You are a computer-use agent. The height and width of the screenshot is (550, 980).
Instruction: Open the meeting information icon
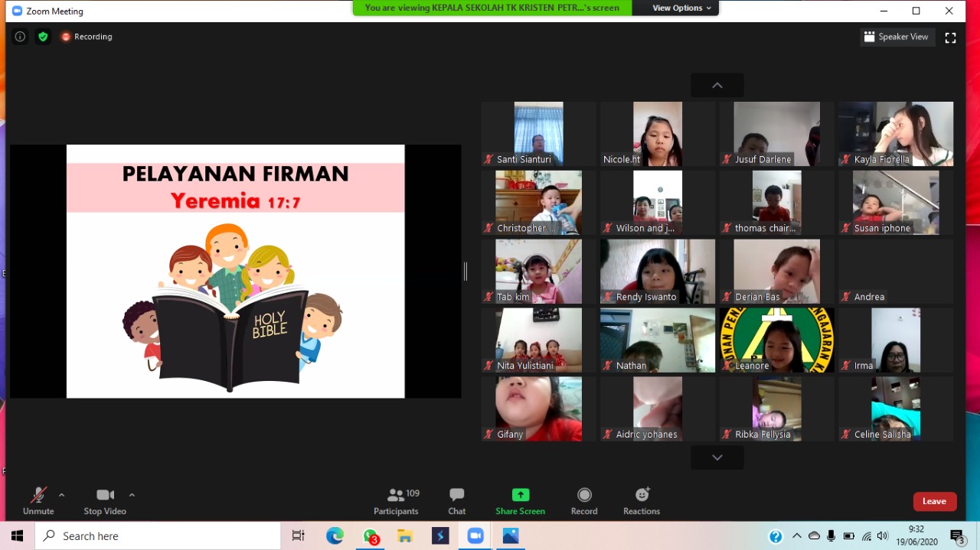pos(20,37)
